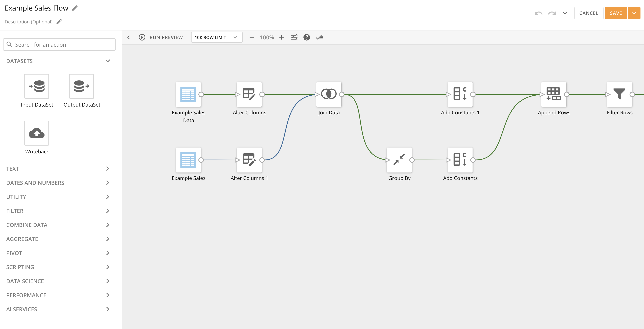Collapse the DATASETS section
Viewport: 644px width, 329px height.
[108, 61]
